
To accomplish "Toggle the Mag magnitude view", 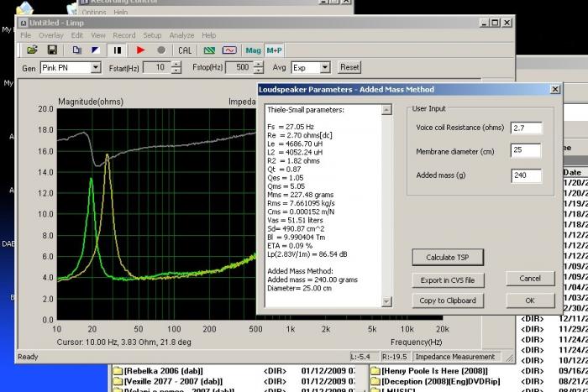I will point(253,50).
